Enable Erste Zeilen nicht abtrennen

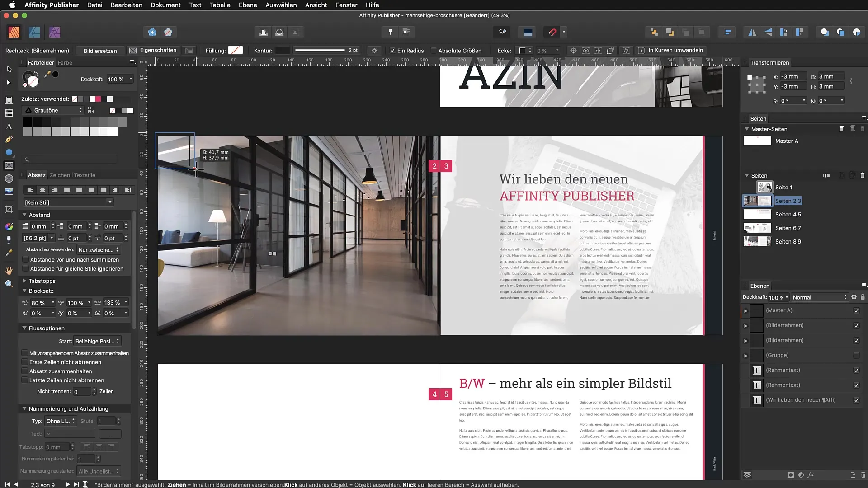click(25, 362)
